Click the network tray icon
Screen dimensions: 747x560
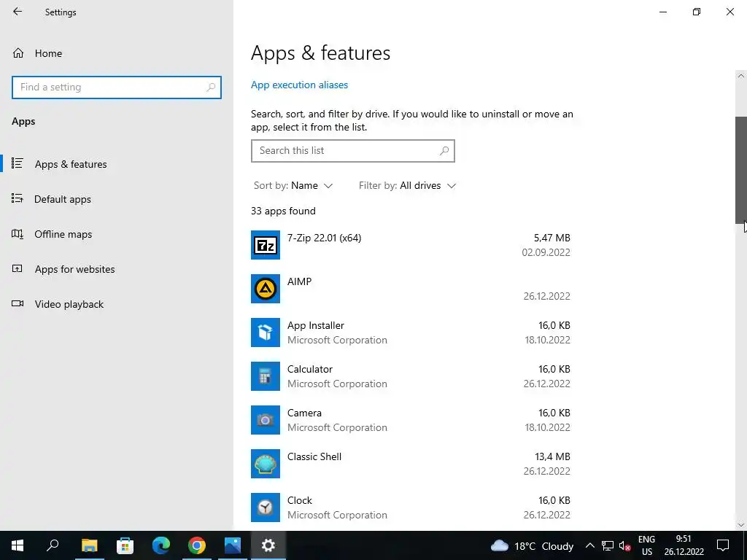click(608, 545)
